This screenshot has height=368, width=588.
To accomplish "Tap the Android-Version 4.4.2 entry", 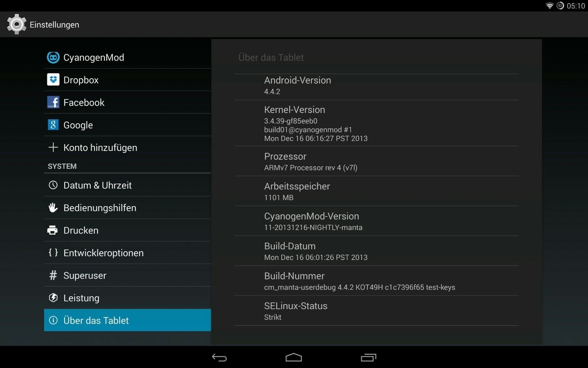I will click(x=377, y=87).
